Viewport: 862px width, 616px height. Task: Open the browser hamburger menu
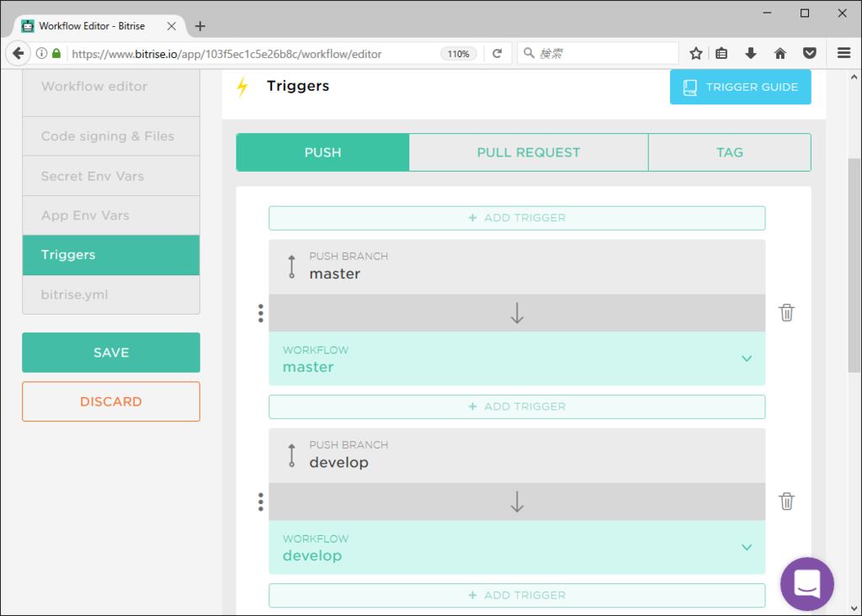click(x=843, y=53)
